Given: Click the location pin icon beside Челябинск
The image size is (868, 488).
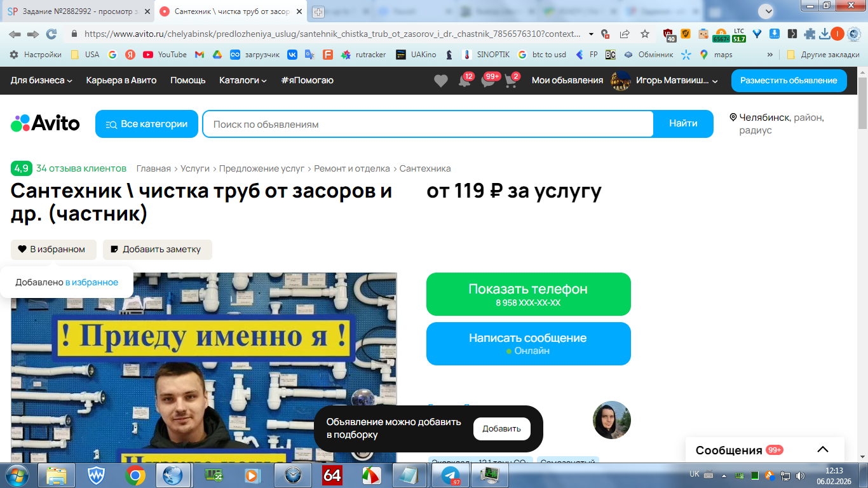Looking at the screenshot, I should [733, 118].
